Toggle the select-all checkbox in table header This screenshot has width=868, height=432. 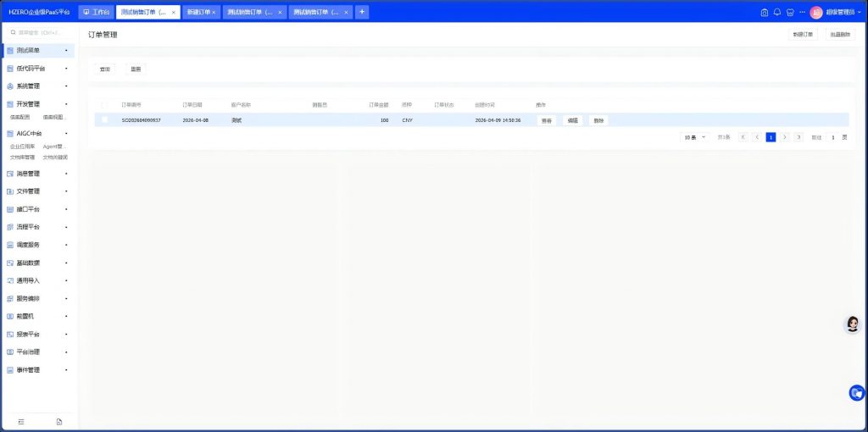pyautogui.click(x=104, y=104)
